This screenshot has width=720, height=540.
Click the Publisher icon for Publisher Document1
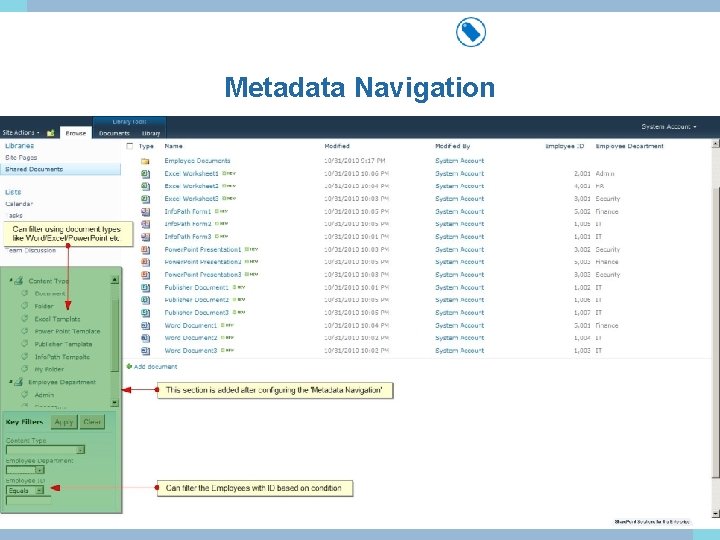pyautogui.click(x=146, y=288)
